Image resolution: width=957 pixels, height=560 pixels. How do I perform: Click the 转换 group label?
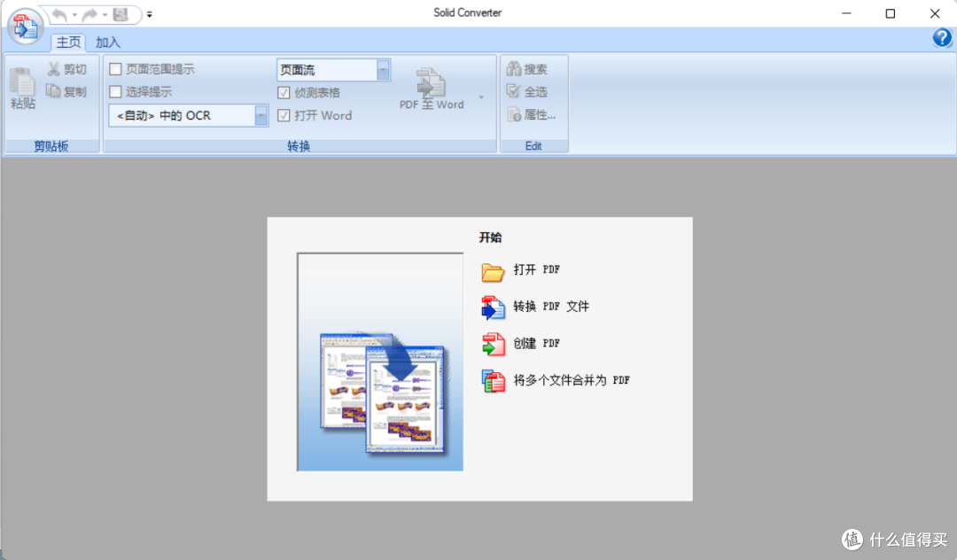coord(300,146)
